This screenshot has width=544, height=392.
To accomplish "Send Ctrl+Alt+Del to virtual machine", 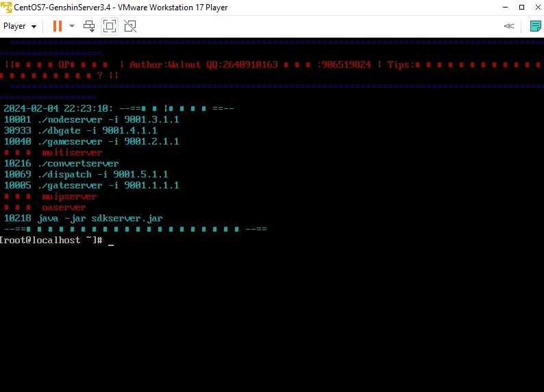I will 89,26.
